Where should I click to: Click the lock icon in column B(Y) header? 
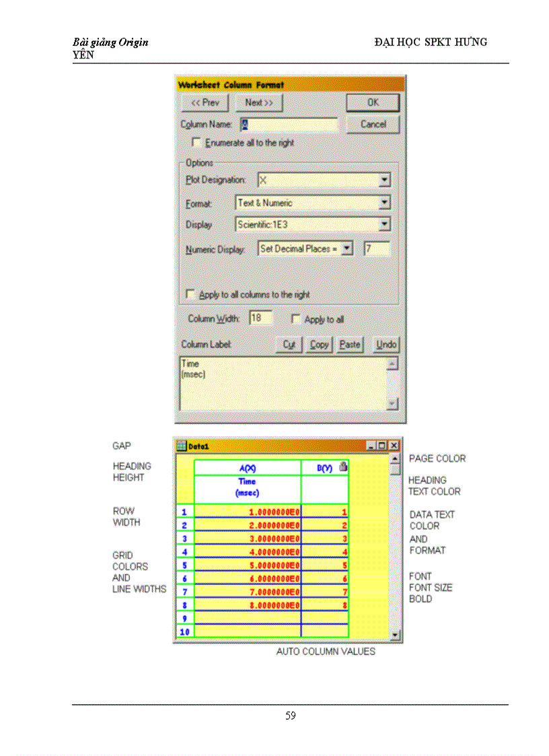pos(343,467)
